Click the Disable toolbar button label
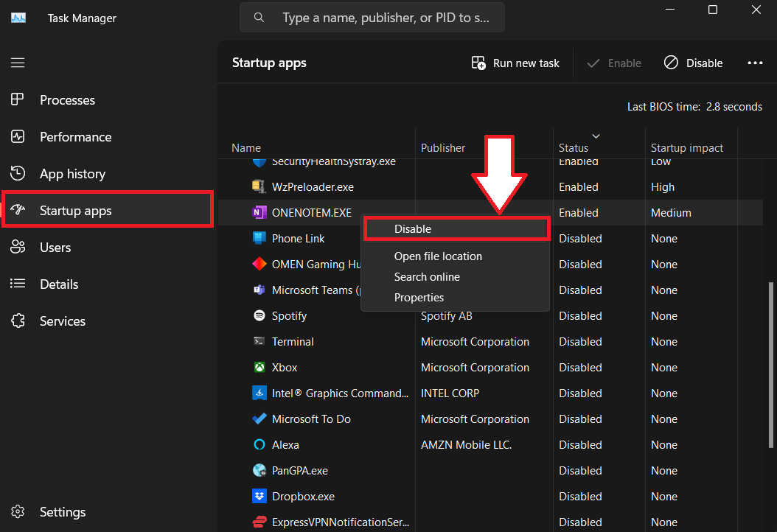This screenshot has width=777, height=532. click(x=704, y=63)
